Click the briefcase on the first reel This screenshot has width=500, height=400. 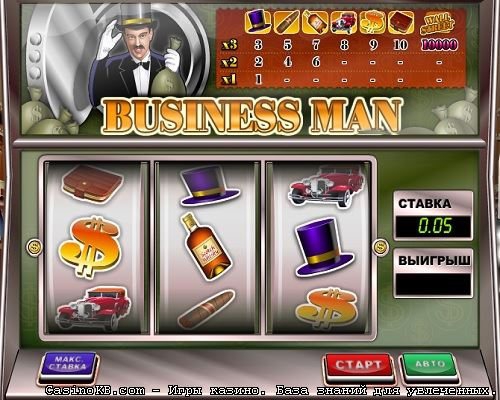click(92, 184)
